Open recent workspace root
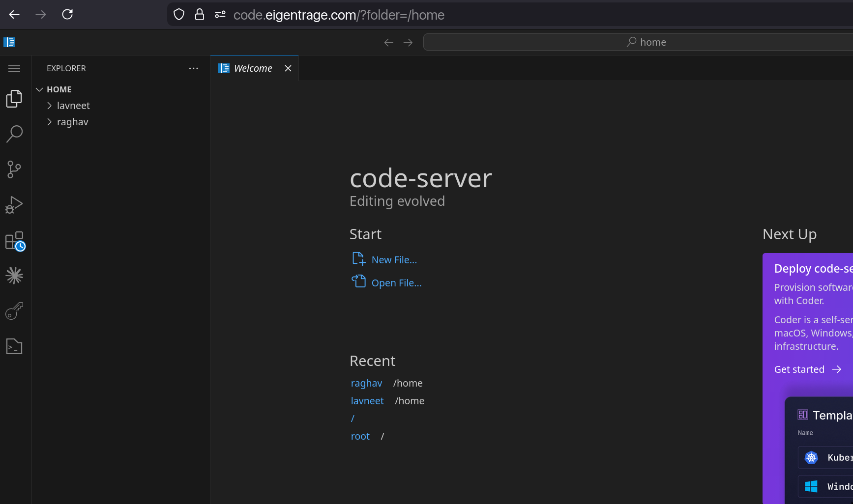 tap(360, 436)
